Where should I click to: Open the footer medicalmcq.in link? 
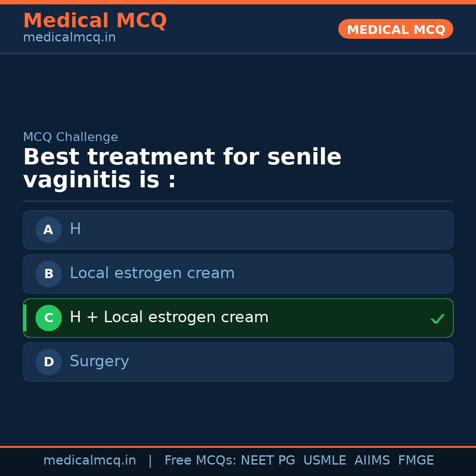coord(89,461)
